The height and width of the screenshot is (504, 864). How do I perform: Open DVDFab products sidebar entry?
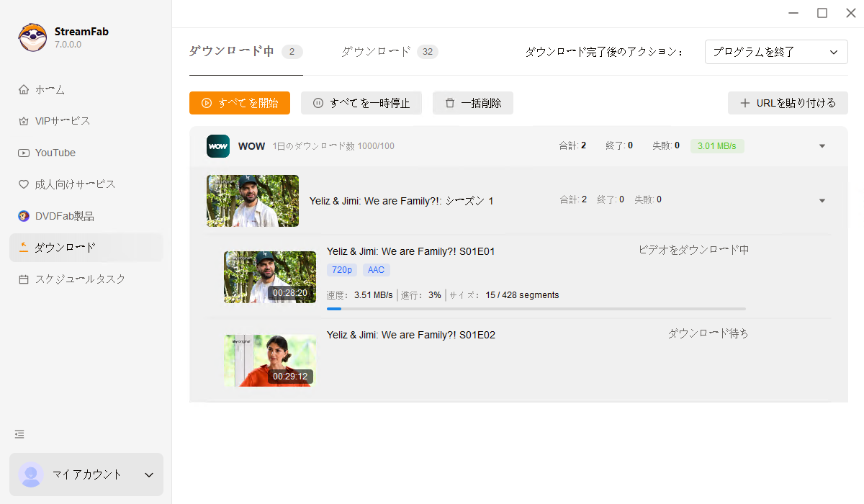click(x=64, y=216)
